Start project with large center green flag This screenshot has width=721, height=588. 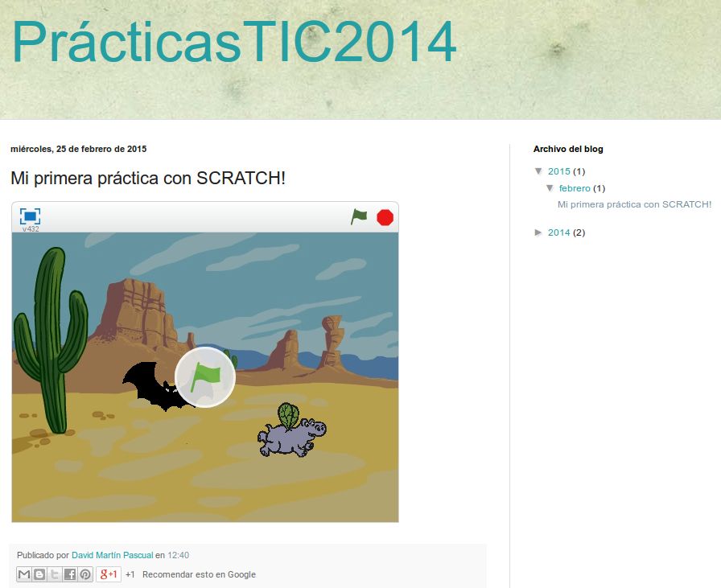tap(205, 377)
